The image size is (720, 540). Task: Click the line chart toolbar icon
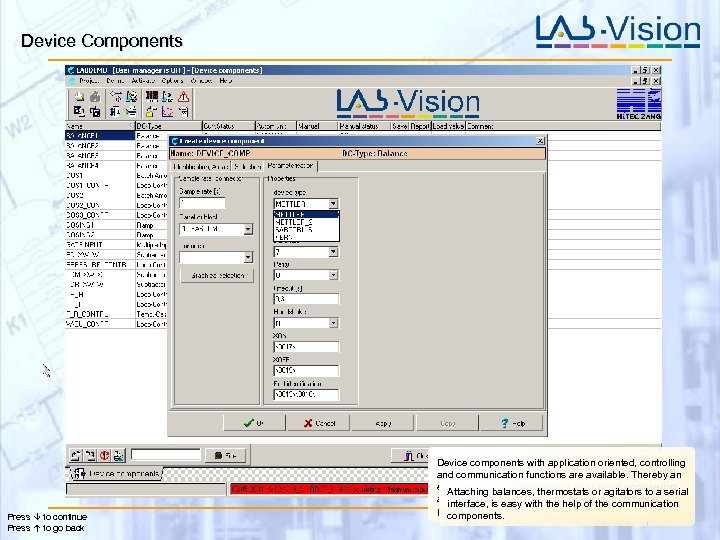167,111
